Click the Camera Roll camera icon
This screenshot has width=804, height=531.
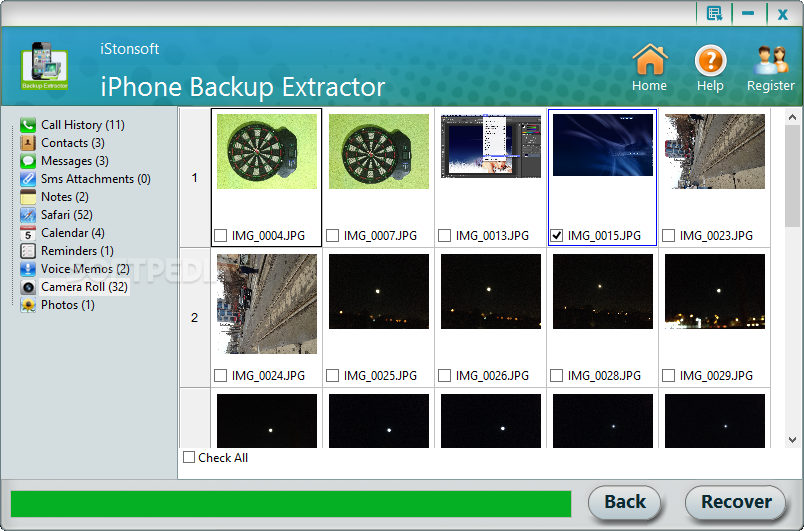click(x=28, y=287)
